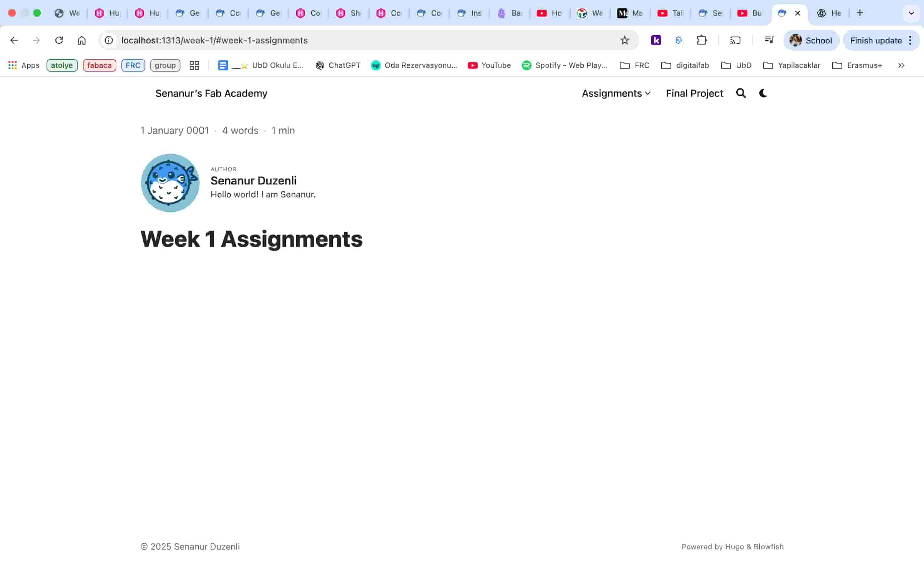
Task: Open the ChatGPT bookmark
Action: (338, 65)
